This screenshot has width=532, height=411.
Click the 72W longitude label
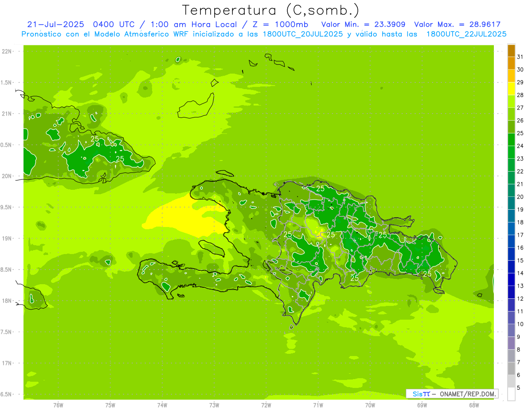tap(266, 405)
